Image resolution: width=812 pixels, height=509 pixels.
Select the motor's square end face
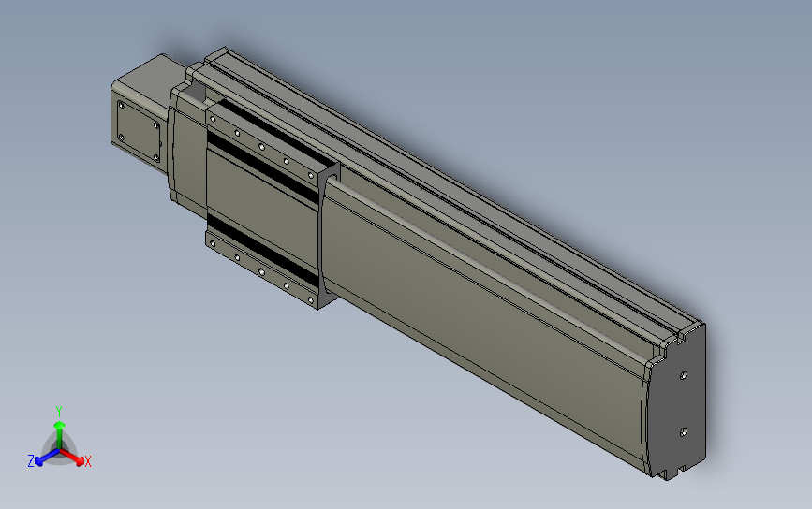pos(139,131)
